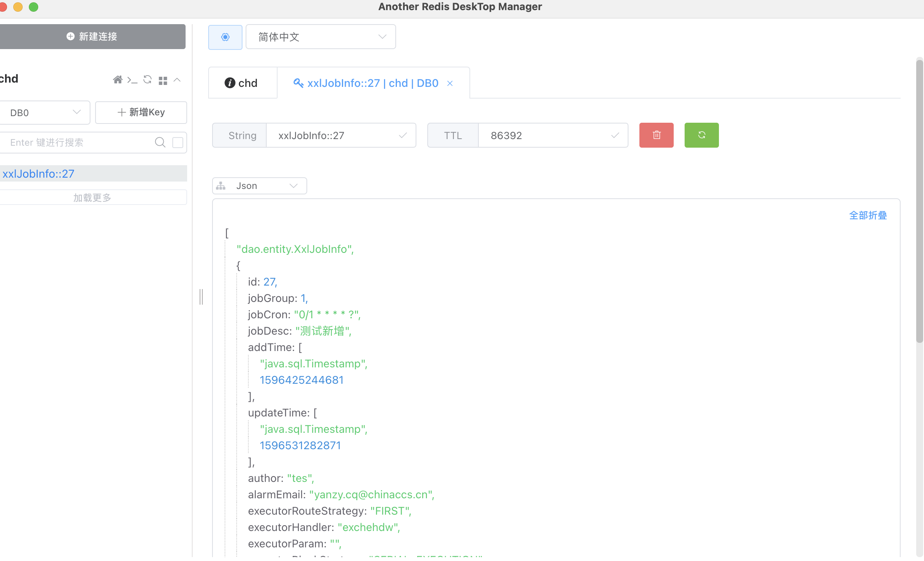
Task: Open settings with the gear button
Action: coord(225,37)
